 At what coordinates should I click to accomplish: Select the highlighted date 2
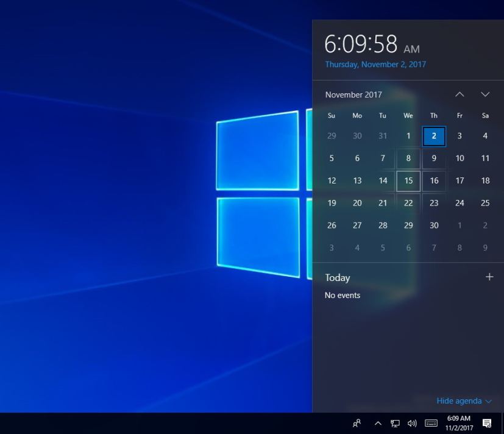[434, 136]
